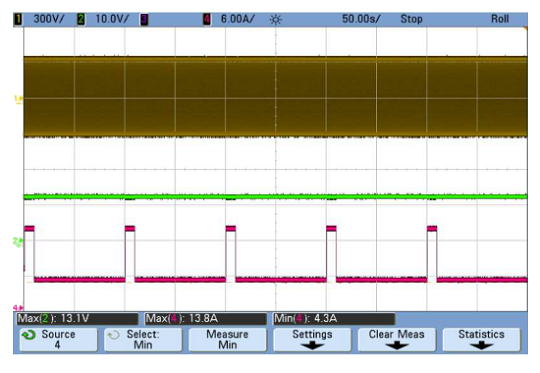
Task: Click the channel 2 green badge
Action: (81, 19)
